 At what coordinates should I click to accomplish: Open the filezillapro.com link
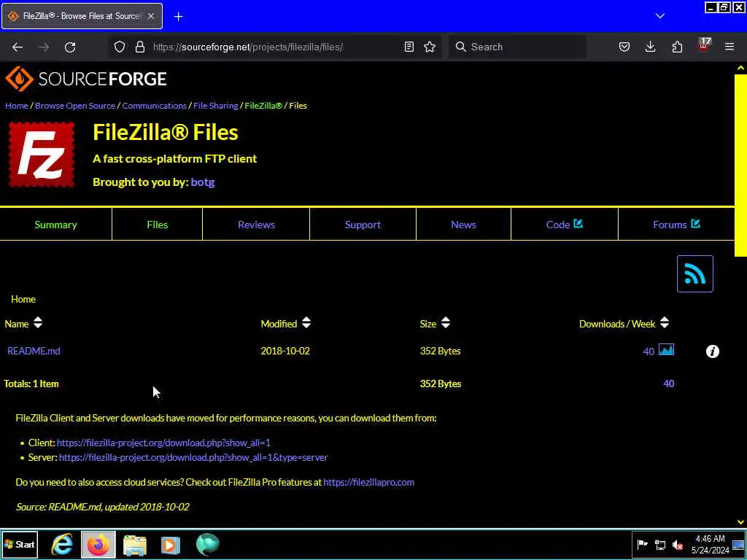(368, 483)
